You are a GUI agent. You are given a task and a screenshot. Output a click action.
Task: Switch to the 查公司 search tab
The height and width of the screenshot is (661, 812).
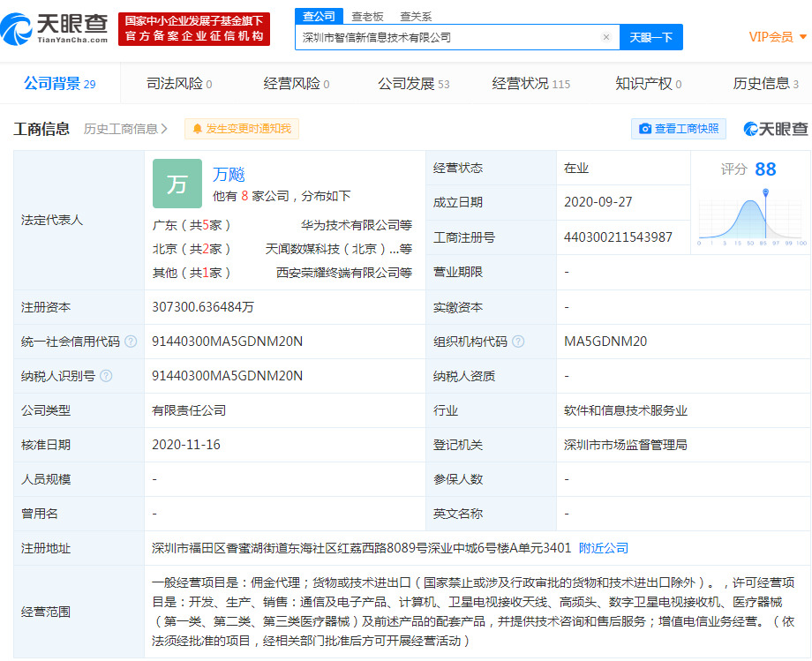pyautogui.click(x=319, y=16)
